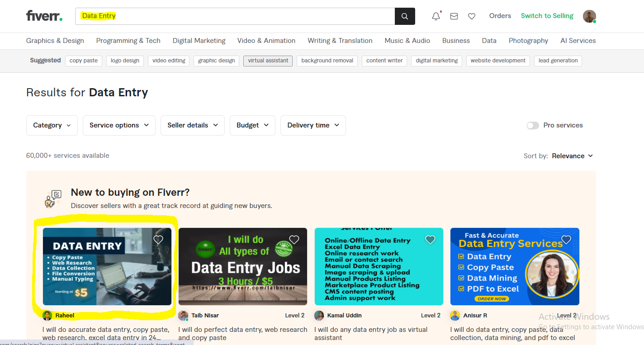This screenshot has width=644, height=345.
Task: Change Sort by Relevance dropdown
Action: point(572,156)
